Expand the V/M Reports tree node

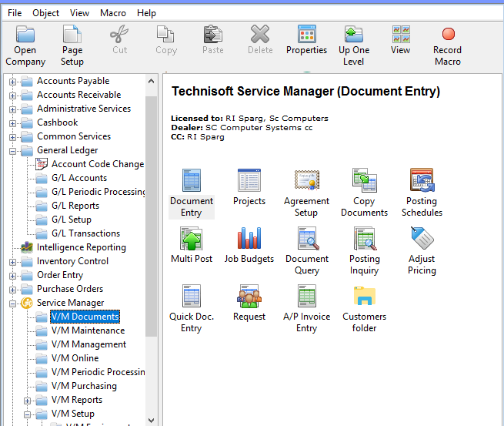click(x=27, y=400)
